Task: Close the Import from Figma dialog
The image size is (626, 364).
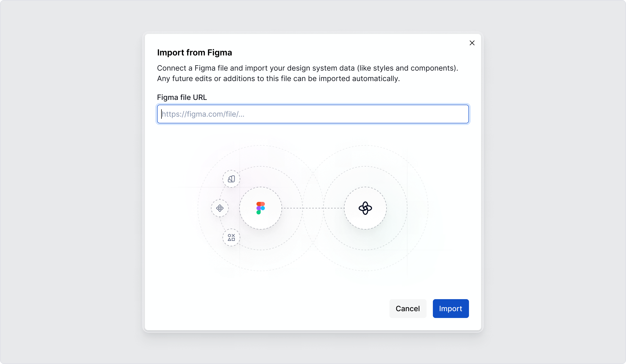Action: tap(472, 43)
